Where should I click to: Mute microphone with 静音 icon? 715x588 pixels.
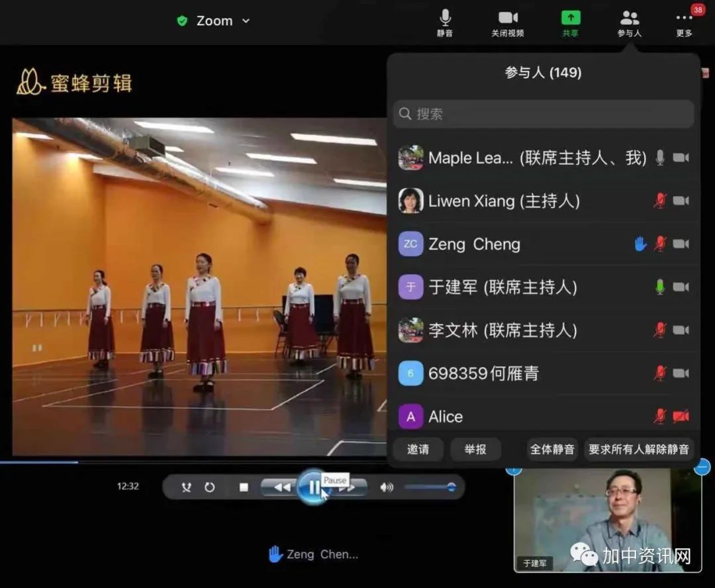445,23
